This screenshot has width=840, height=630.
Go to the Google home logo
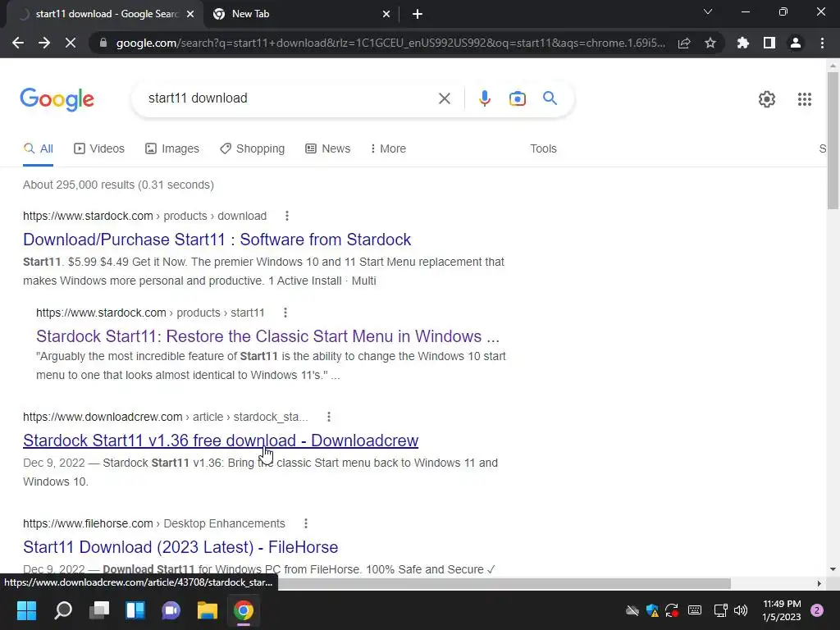point(57,99)
